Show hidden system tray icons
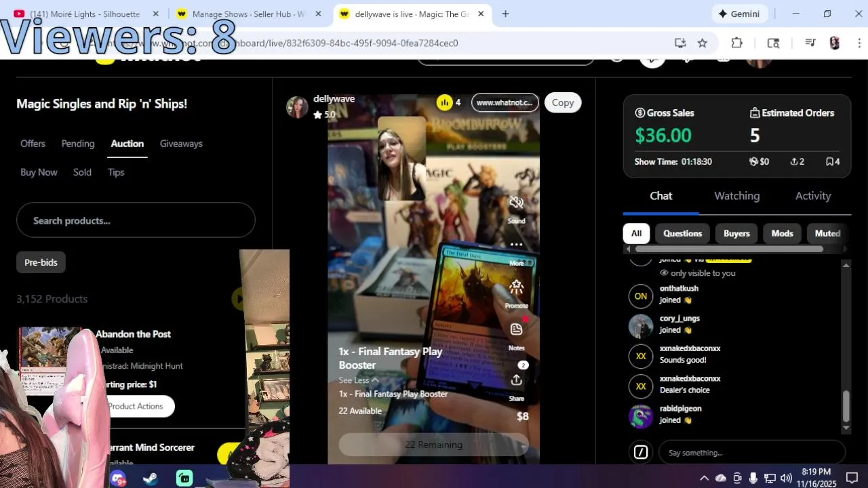Screen dimensions: 868x488 (x=704, y=478)
